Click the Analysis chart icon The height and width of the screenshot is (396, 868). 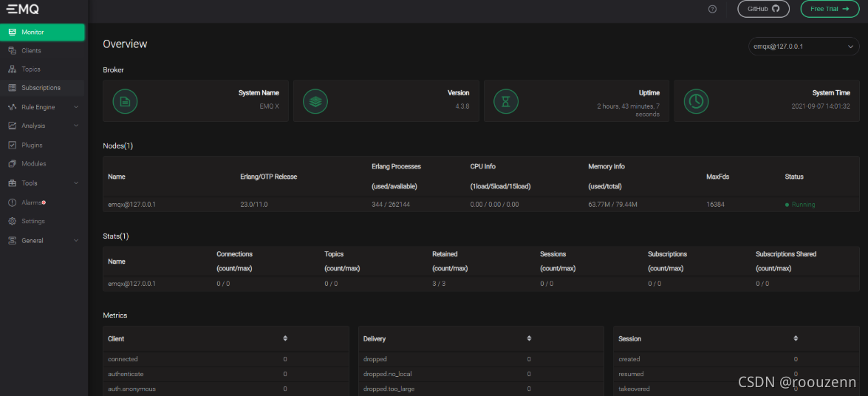click(x=12, y=126)
